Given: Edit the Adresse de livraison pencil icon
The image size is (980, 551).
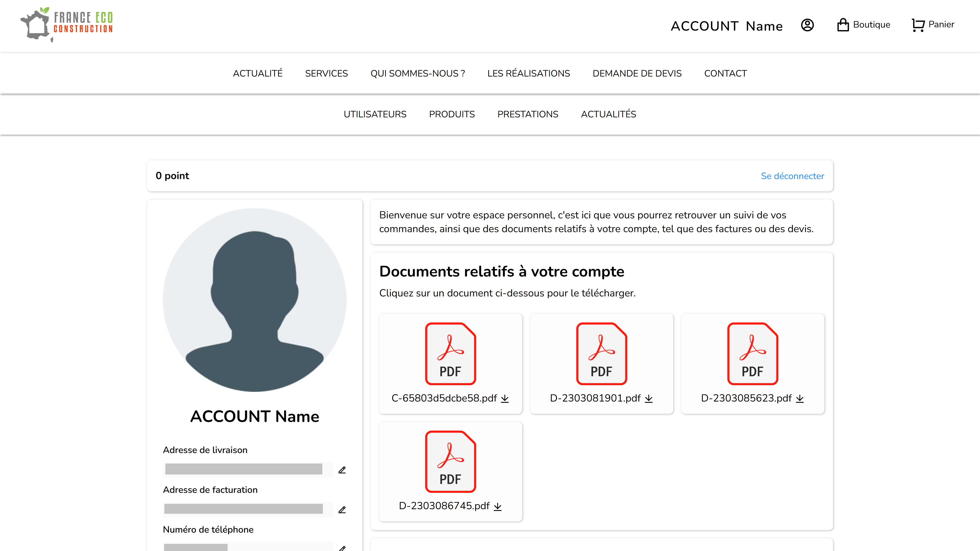Looking at the screenshot, I should click(x=342, y=470).
